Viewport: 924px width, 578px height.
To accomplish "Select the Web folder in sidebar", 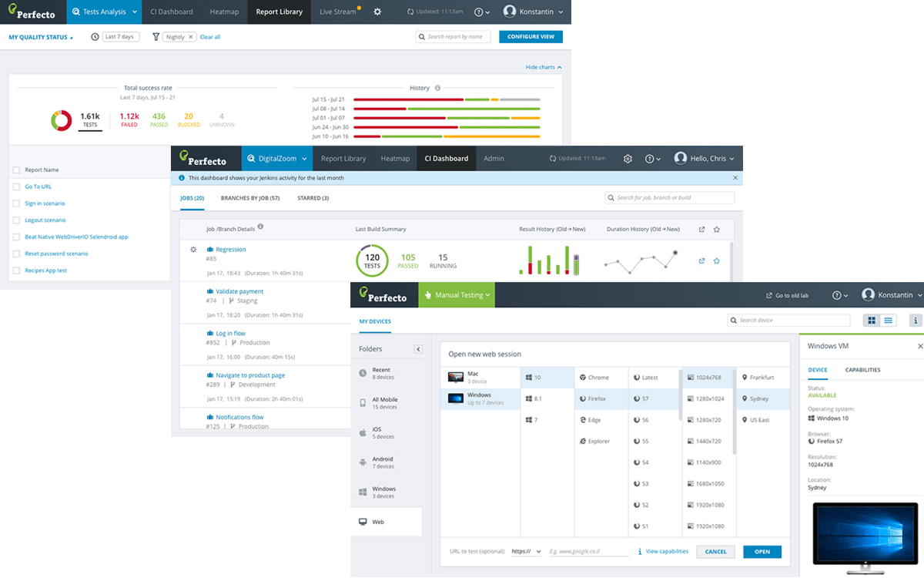I will [x=387, y=522].
